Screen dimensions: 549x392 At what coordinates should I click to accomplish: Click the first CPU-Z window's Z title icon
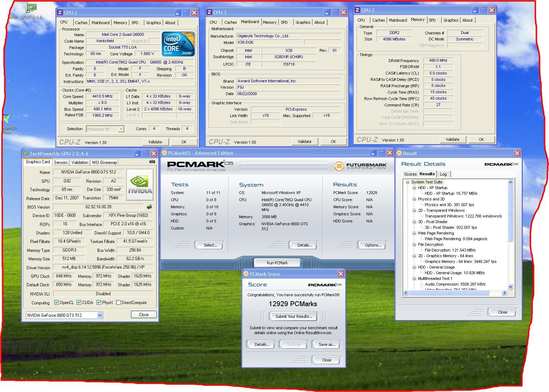(60, 12)
